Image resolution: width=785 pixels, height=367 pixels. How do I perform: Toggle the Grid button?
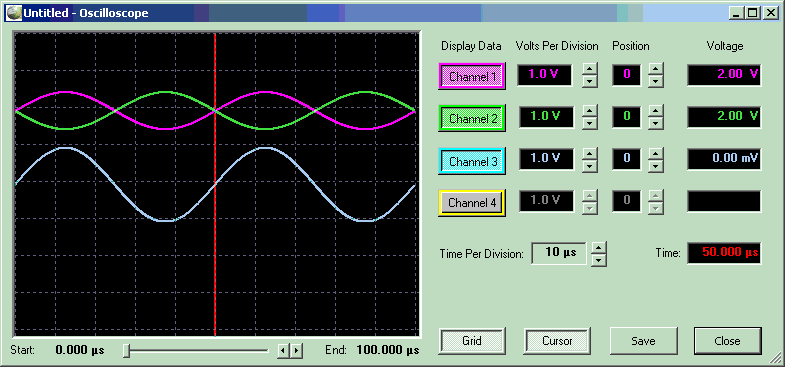[472, 341]
